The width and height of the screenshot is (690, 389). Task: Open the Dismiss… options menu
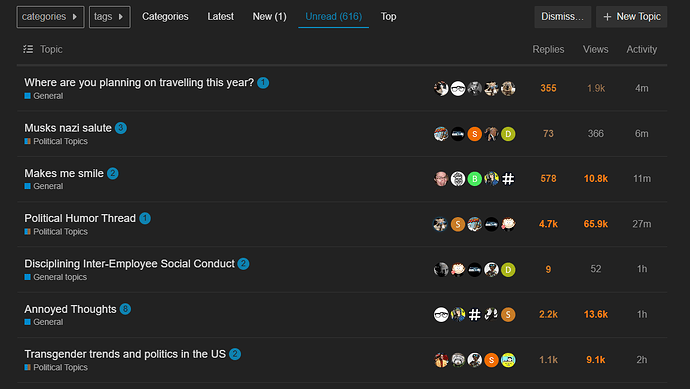(x=562, y=17)
